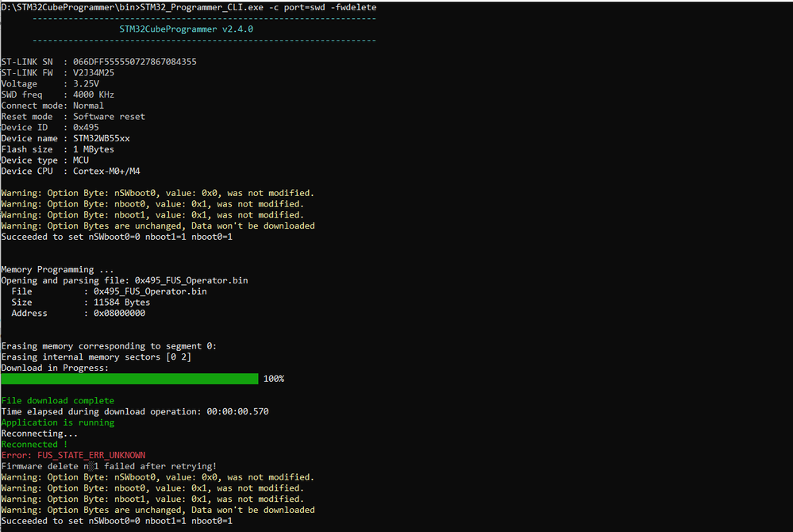Click the Download in Progress label
The height and width of the screenshot is (532, 793).
[55, 368]
